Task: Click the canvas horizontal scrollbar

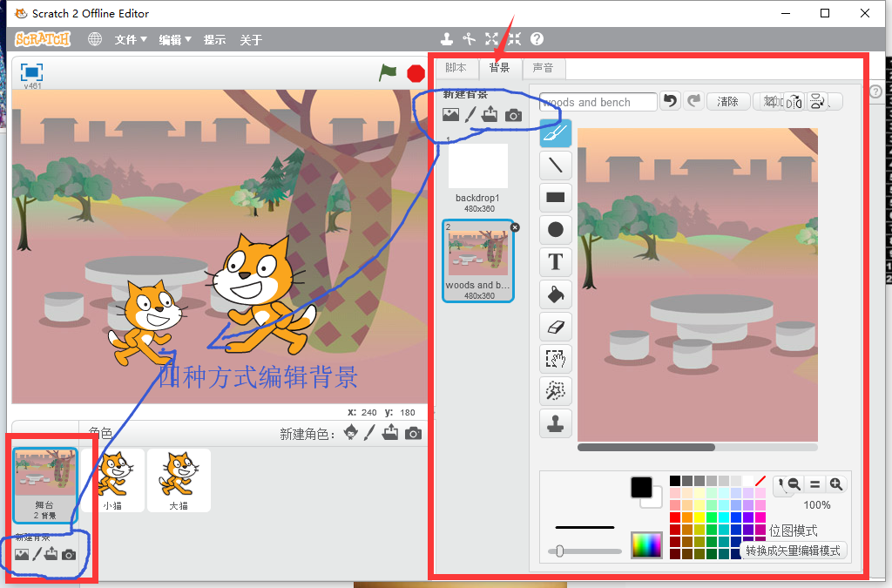Action: click(645, 448)
